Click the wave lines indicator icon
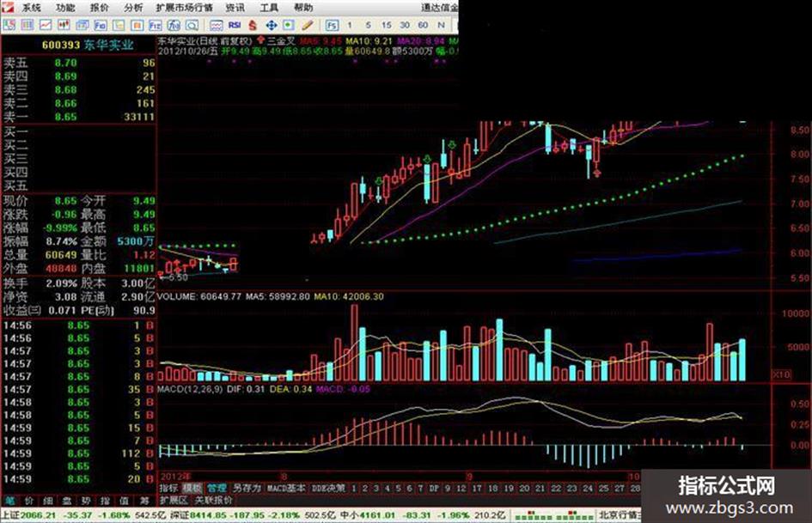The height and width of the screenshot is (523, 812). tap(216, 24)
